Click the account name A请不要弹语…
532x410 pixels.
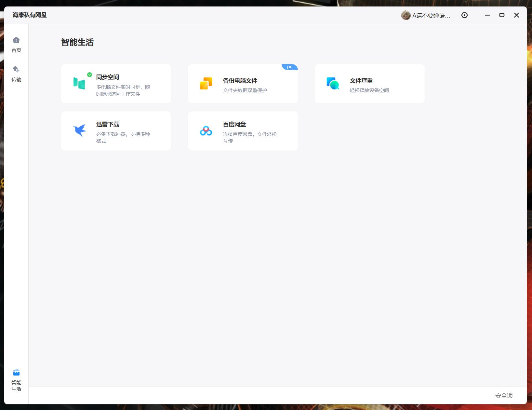click(x=431, y=16)
